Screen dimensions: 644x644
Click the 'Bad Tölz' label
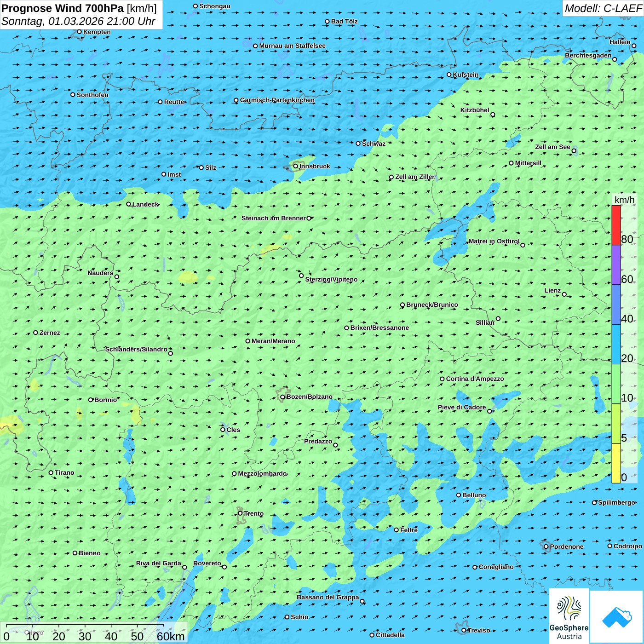click(x=344, y=21)
